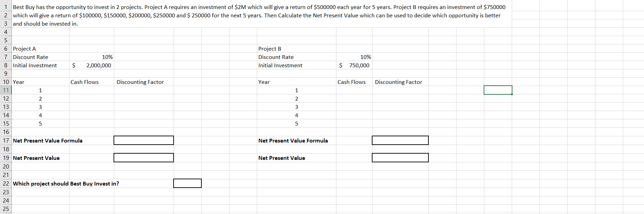644x214 pixels.
Task: Click the Project A label cell
Action: pos(41,49)
